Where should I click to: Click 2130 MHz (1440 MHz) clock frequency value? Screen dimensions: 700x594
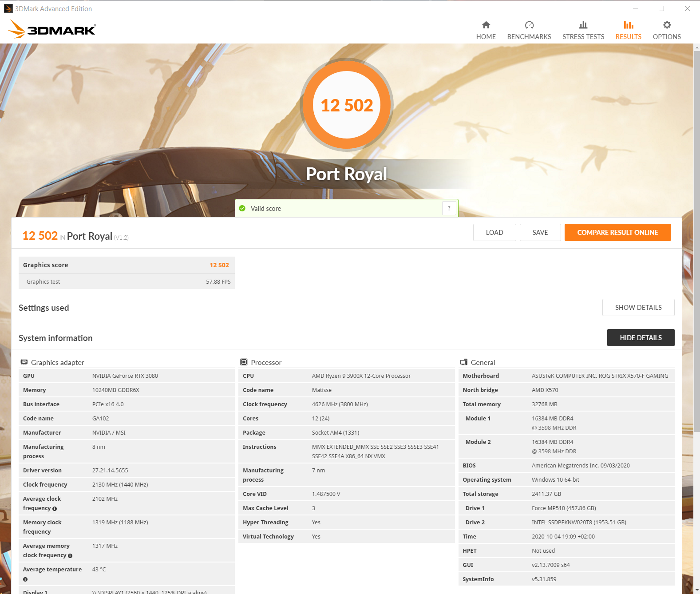coord(120,484)
